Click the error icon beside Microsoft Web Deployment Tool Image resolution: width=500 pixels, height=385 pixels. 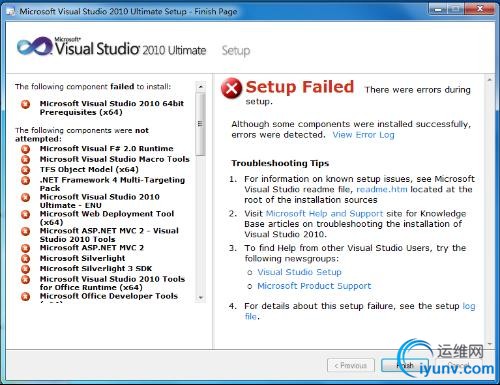[26, 214]
